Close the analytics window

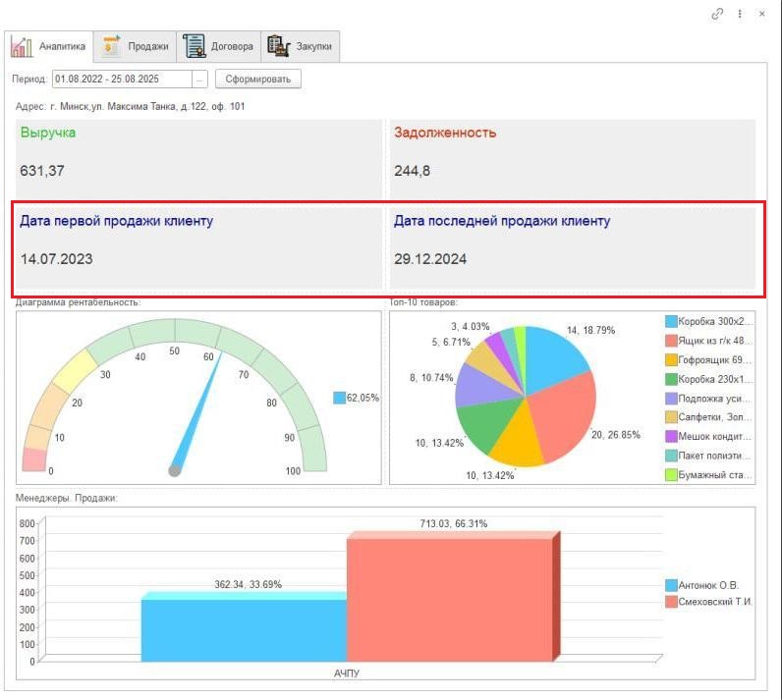click(761, 14)
